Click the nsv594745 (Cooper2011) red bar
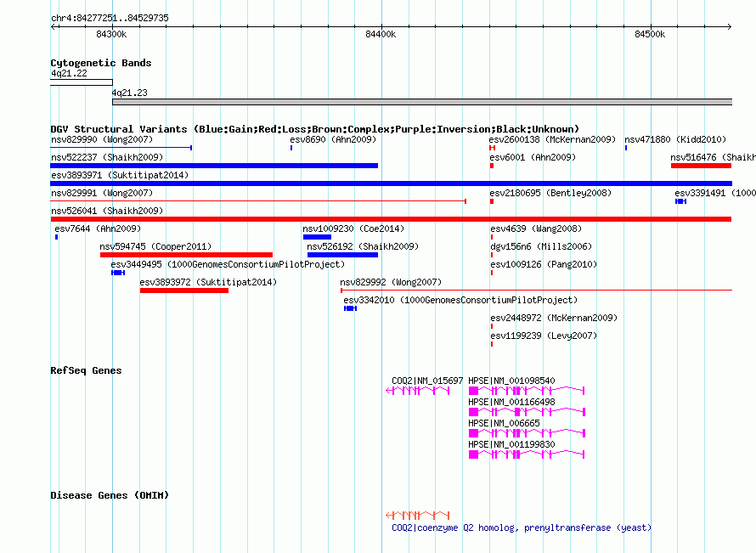 186,255
